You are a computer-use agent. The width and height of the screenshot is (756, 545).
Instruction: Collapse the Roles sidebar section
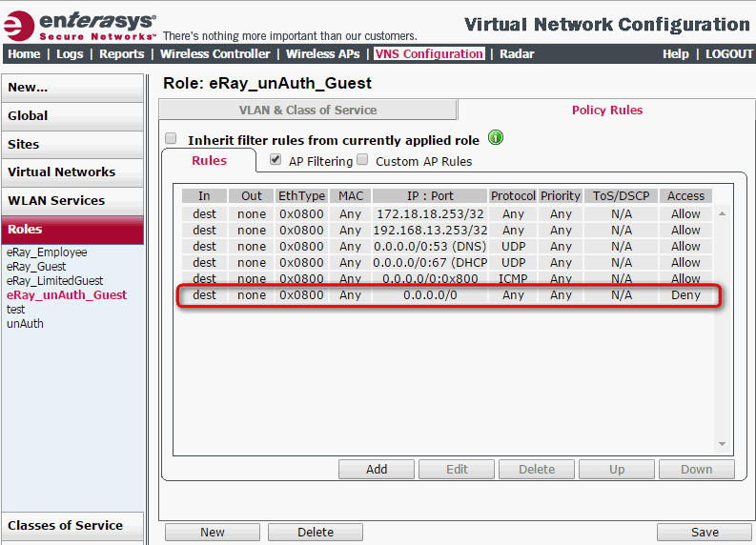point(72,230)
